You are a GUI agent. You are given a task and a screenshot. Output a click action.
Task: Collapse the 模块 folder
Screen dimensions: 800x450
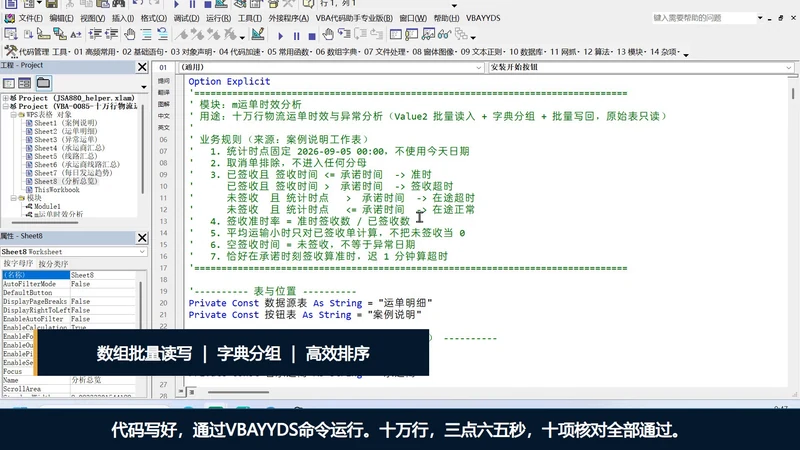click(14, 198)
